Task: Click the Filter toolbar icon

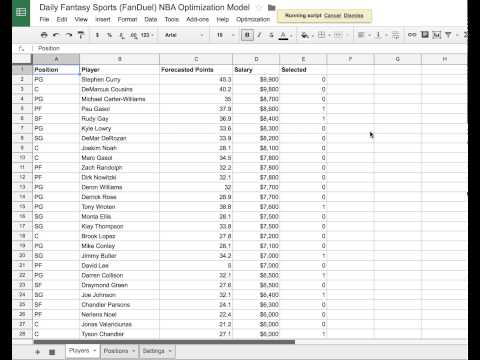Action: pos(449,35)
